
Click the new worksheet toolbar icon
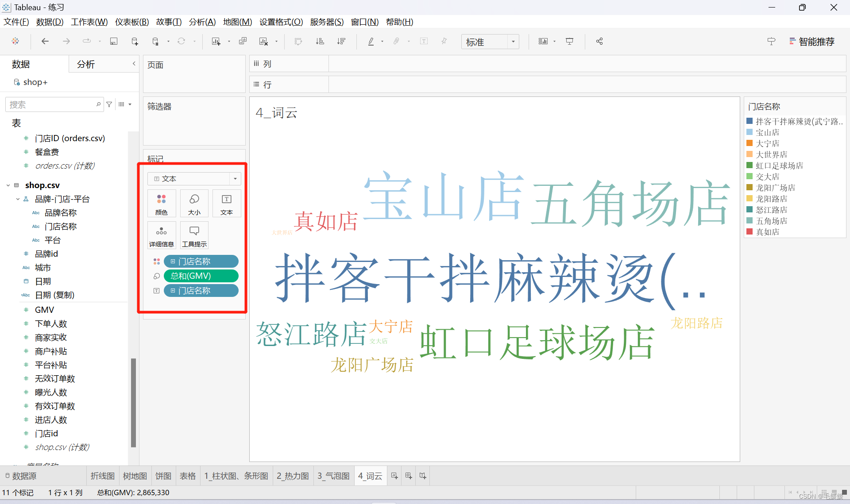click(216, 41)
